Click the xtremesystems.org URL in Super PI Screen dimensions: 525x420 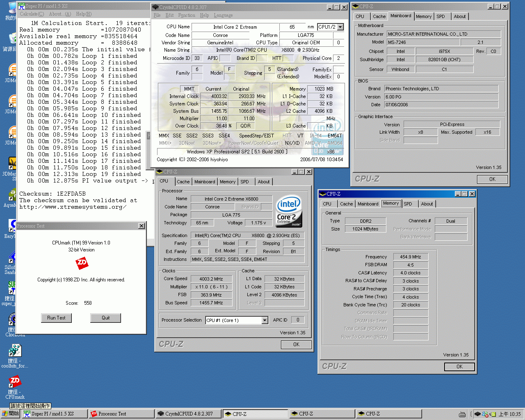[73, 207]
